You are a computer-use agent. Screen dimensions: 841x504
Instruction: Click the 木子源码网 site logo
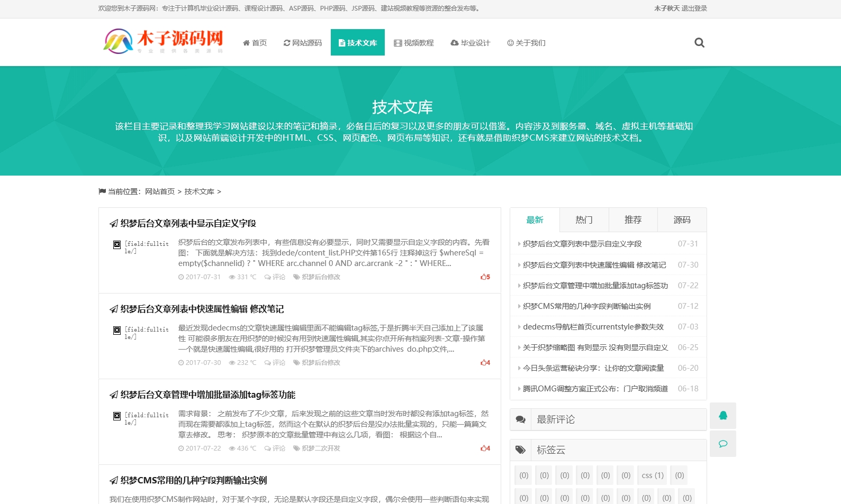[x=163, y=41]
